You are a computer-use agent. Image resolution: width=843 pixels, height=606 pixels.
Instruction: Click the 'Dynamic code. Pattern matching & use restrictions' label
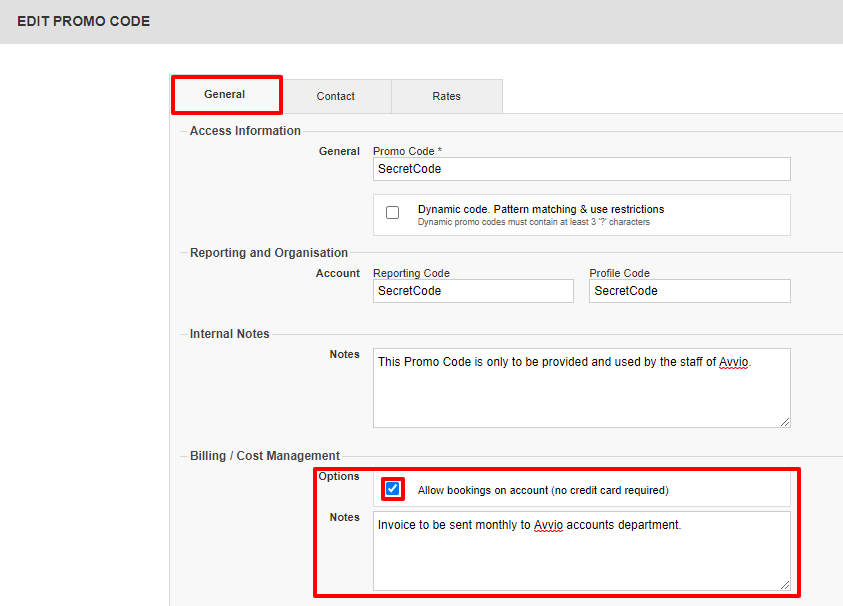(541, 209)
